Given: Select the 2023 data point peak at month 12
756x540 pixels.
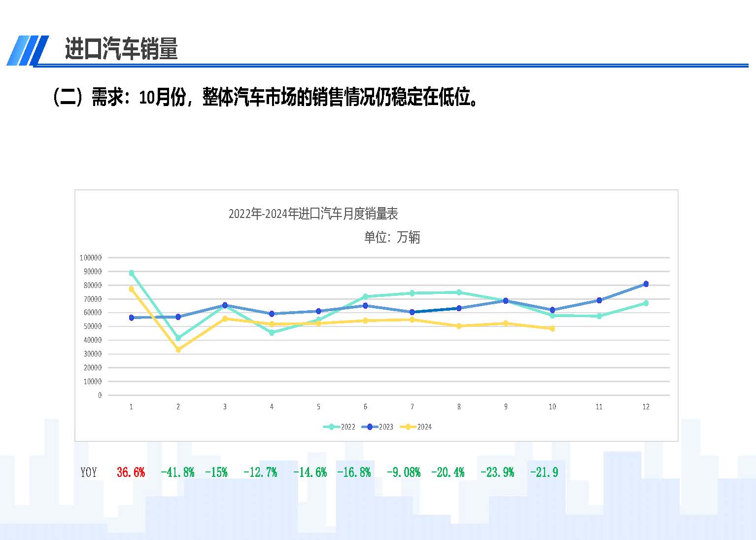Looking at the screenshot, I should click(646, 284).
